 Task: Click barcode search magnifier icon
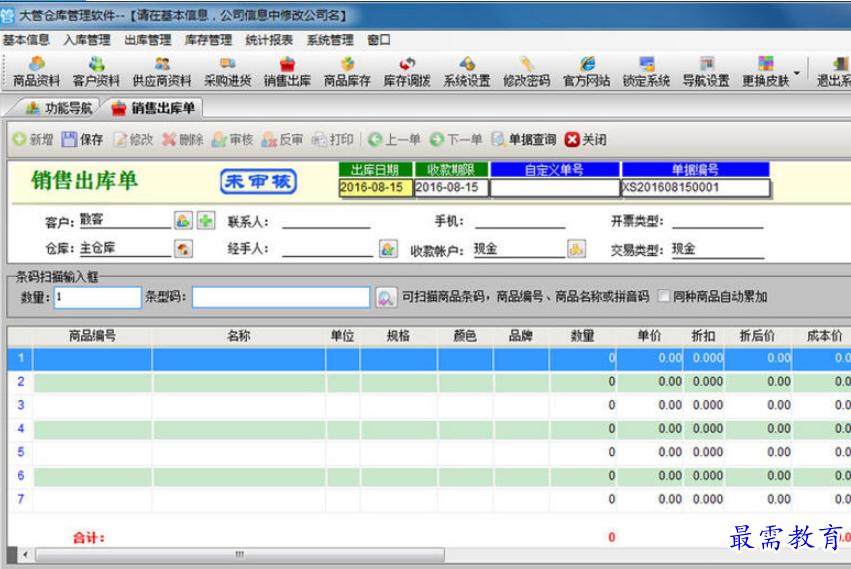385,298
